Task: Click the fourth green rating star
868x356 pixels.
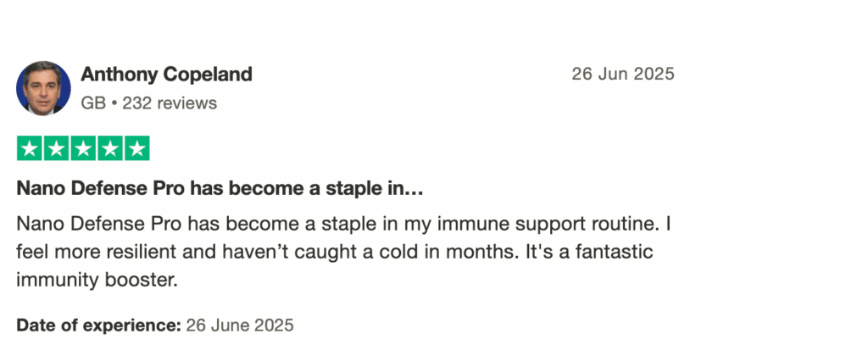Action: pos(109,148)
